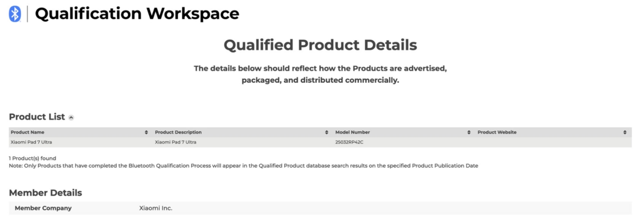
Task: Click model number 25032RP42C in the table
Action: pos(349,142)
